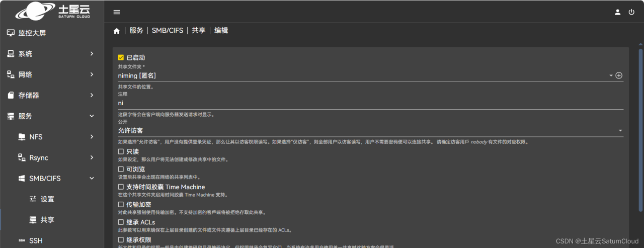Enable the 可浏览 browseable checkbox
The width and height of the screenshot is (644, 248).
[121, 169]
